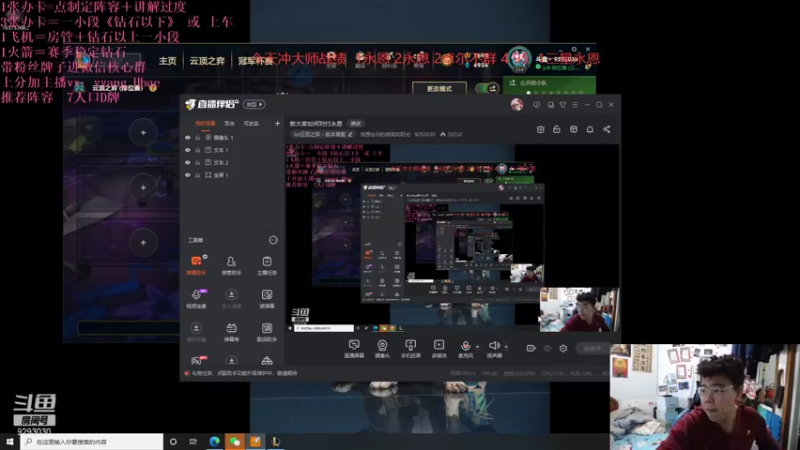Click the start streaming button bottom right
The width and height of the screenshot is (800, 450).
click(595, 348)
